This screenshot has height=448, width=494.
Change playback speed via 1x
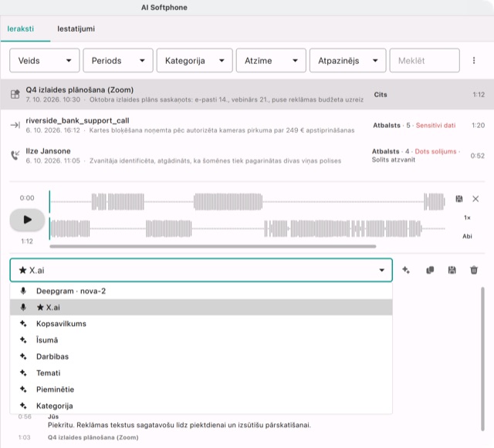click(467, 217)
